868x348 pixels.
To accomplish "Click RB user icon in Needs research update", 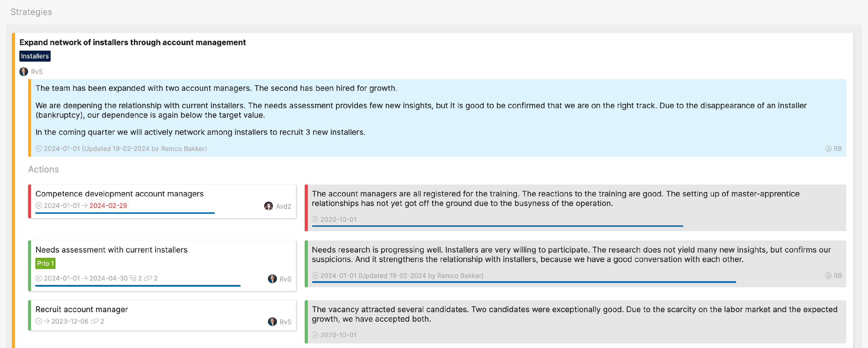I will pyautogui.click(x=828, y=276).
